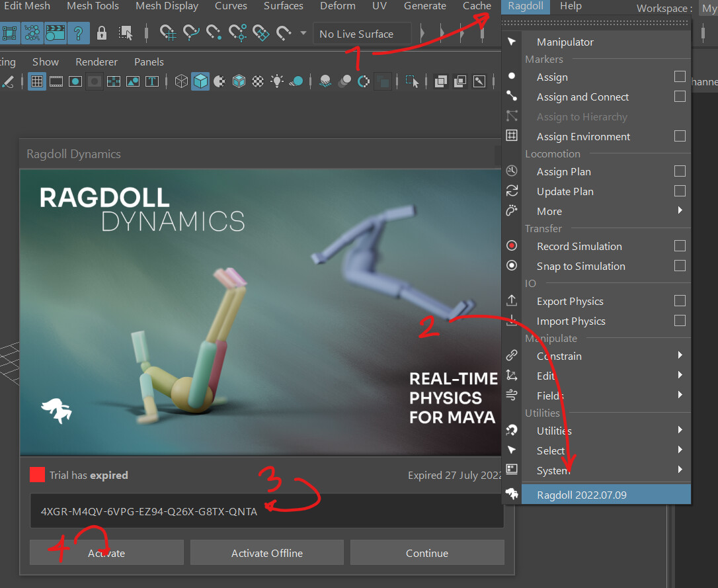Toggle wireframe on shaded cube icon
The image size is (718, 588).
coord(239,81)
